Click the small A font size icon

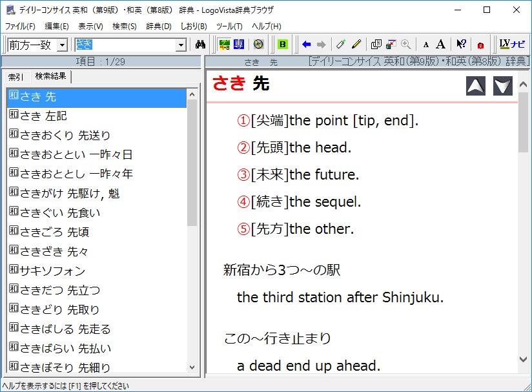click(x=425, y=45)
